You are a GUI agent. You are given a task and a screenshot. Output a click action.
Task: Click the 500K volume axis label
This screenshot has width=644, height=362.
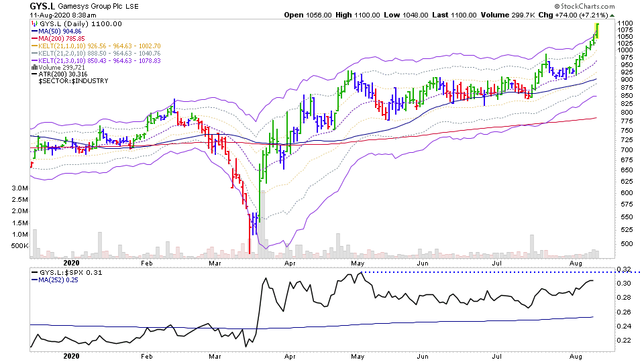pos(19,246)
